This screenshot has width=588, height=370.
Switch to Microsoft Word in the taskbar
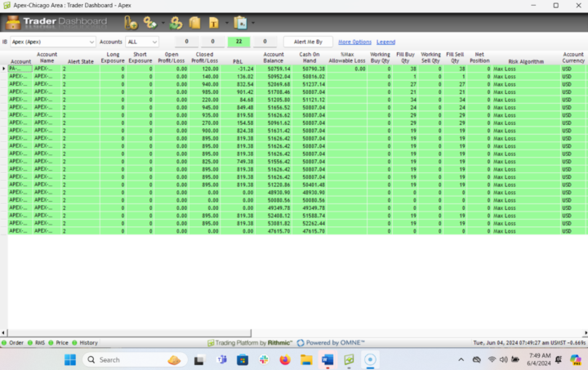pos(327,360)
